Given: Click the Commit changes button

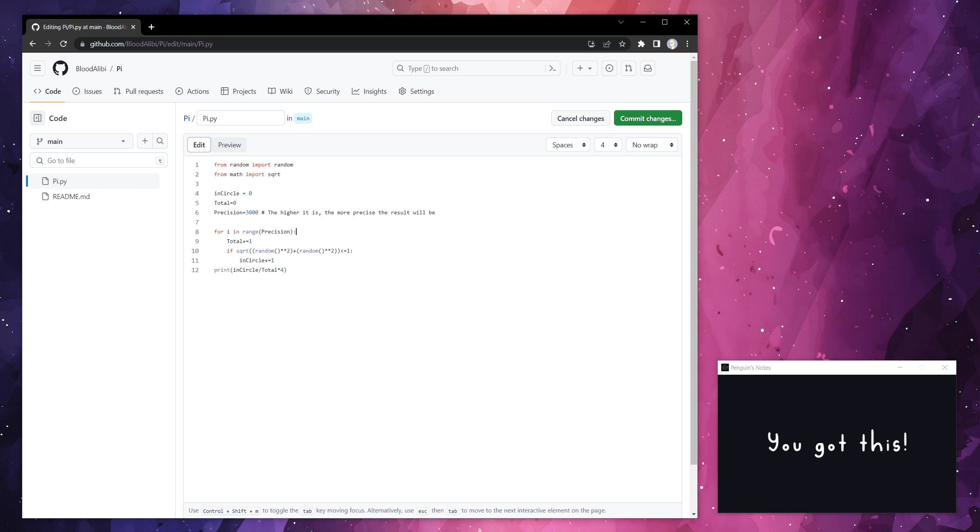Looking at the screenshot, I should (648, 118).
